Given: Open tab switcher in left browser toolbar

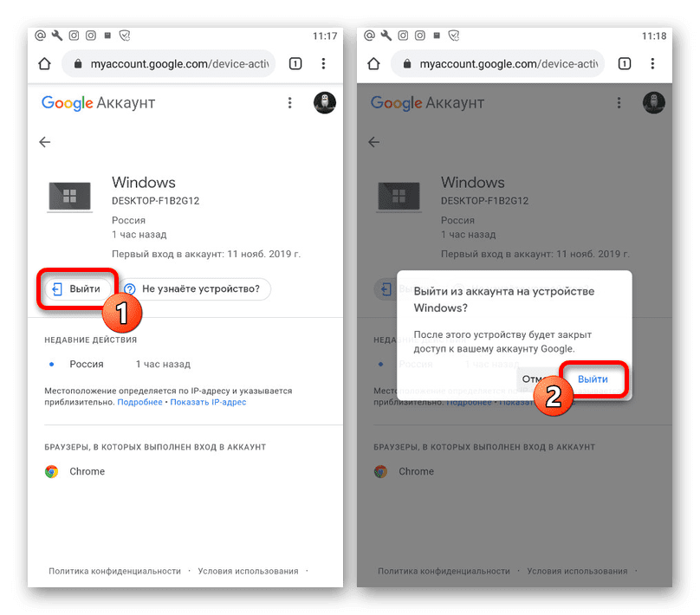Looking at the screenshot, I should click(295, 64).
